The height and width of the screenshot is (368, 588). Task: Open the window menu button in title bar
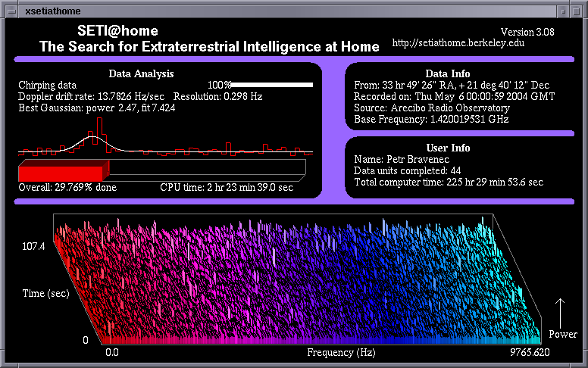coord(11,11)
